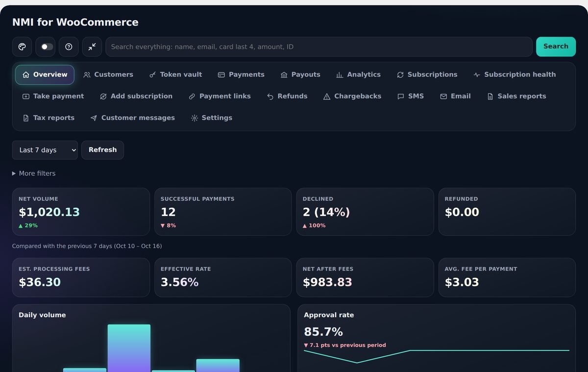Click the Net Volume value $1,020.13
The image size is (588, 372).
(x=49, y=212)
